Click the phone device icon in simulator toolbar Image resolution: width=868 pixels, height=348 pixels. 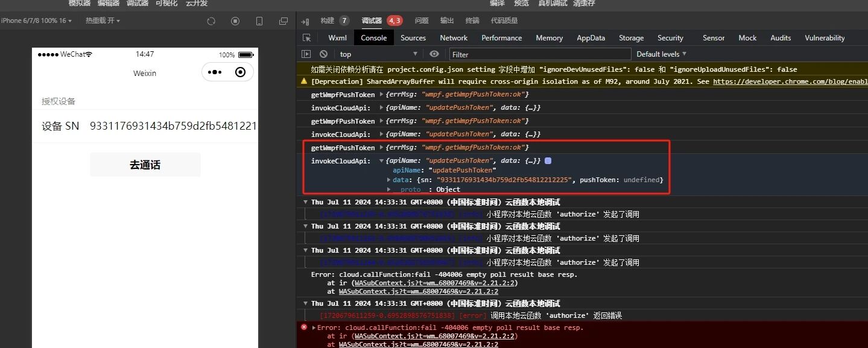(x=259, y=21)
